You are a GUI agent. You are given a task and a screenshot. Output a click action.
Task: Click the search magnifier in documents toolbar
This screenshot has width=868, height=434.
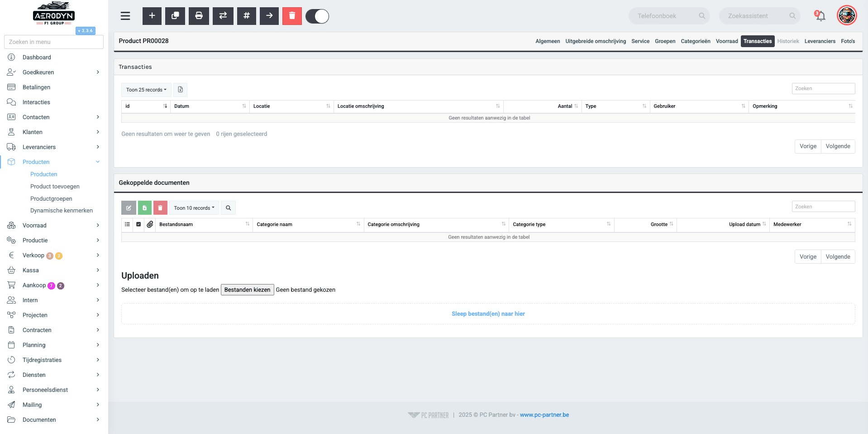(x=229, y=208)
